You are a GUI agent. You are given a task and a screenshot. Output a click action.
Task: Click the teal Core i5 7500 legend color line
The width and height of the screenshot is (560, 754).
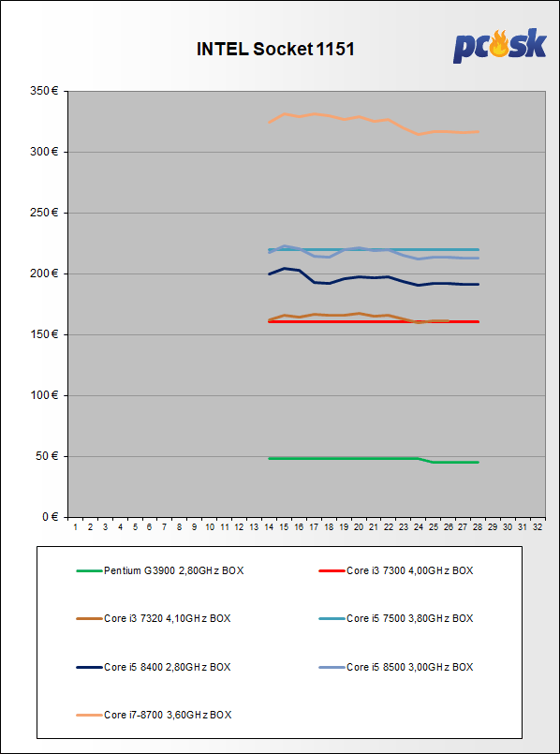(332, 619)
